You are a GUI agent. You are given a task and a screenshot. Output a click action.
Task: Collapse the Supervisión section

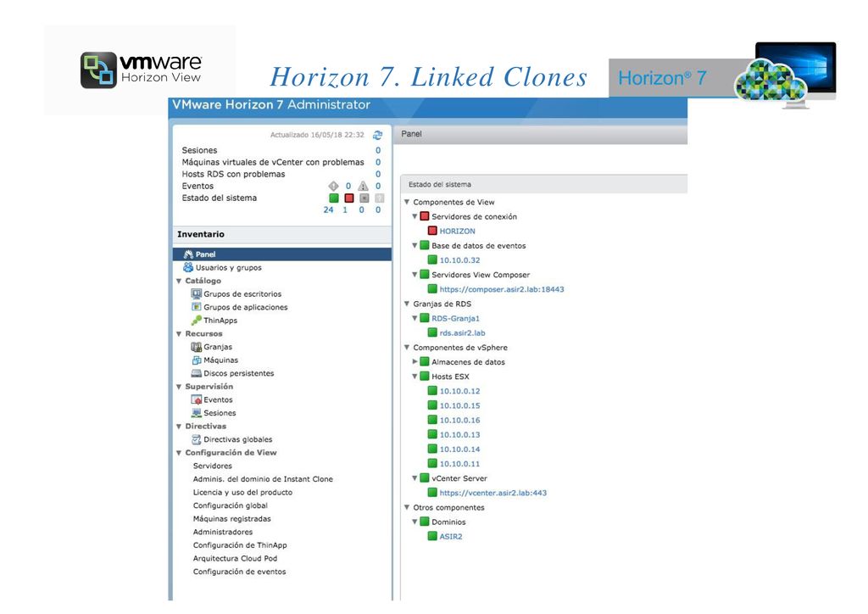(x=179, y=387)
